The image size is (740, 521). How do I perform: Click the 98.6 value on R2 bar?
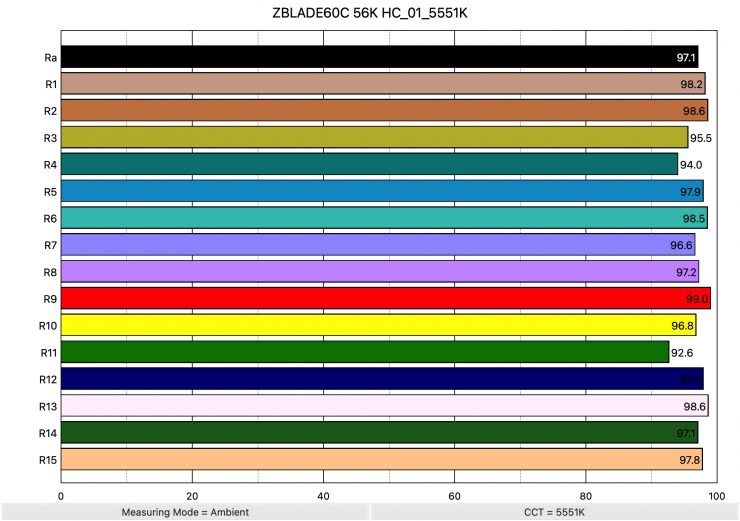click(x=694, y=111)
